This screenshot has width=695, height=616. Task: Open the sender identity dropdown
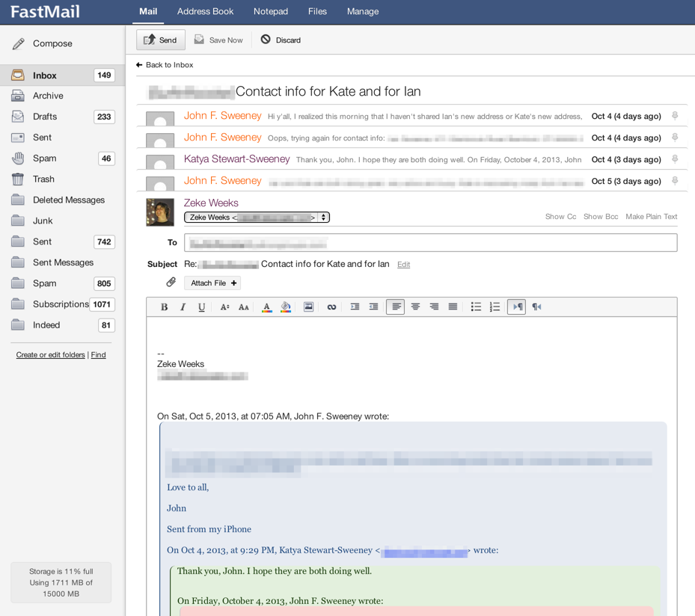click(257, 218)
